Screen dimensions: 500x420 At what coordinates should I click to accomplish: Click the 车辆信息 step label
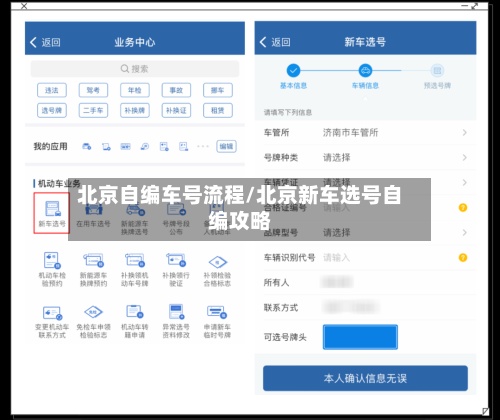point(365,86)
